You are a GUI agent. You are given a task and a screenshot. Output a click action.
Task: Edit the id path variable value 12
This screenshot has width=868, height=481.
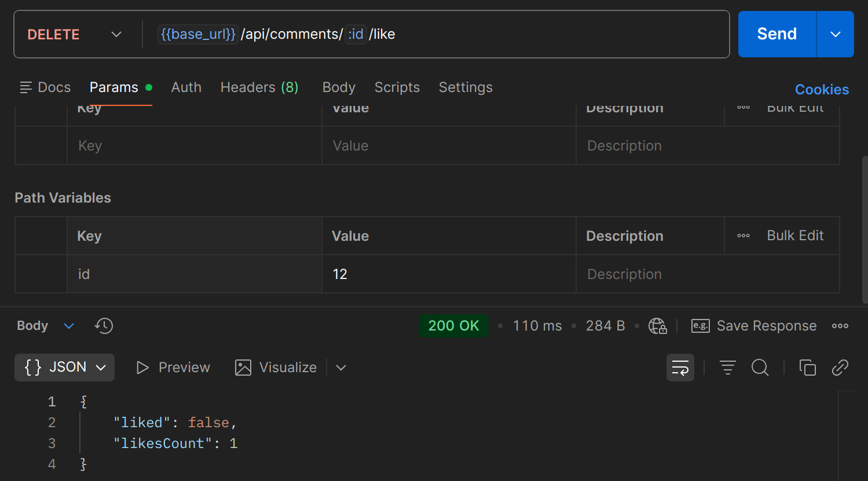[449, 274]
